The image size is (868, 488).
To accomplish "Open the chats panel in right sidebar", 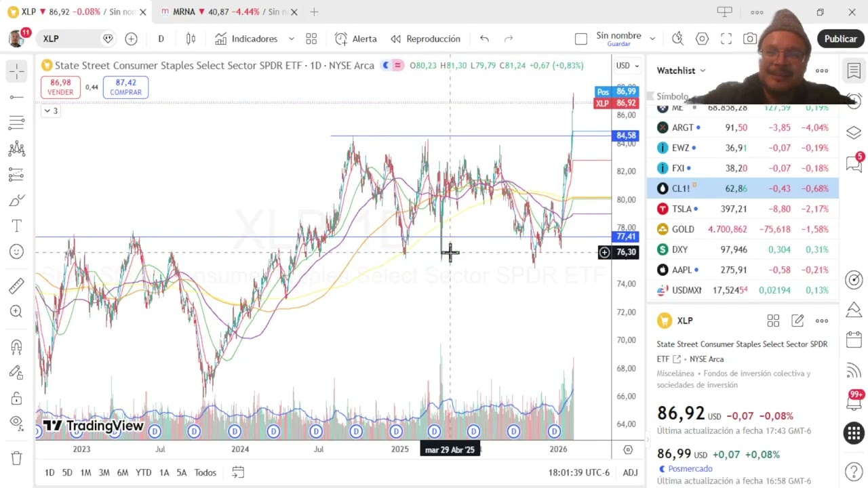I will tap(854, 163).
